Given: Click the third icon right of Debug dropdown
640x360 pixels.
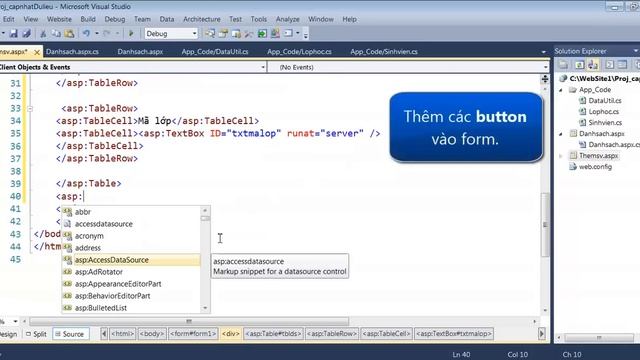Looking at the screenshot, I should (x=236, y=33).
